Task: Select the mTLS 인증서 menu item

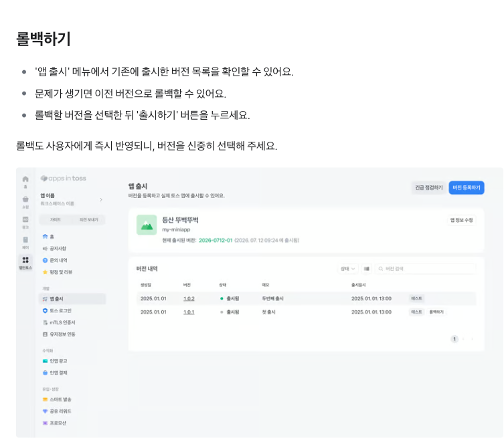Action: [62, 322]
